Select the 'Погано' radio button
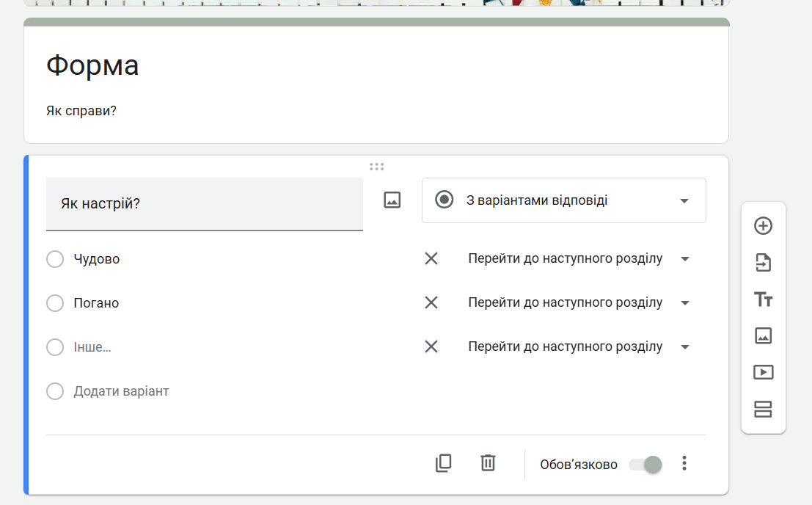 pyautogui.click(x=55, y=302)
